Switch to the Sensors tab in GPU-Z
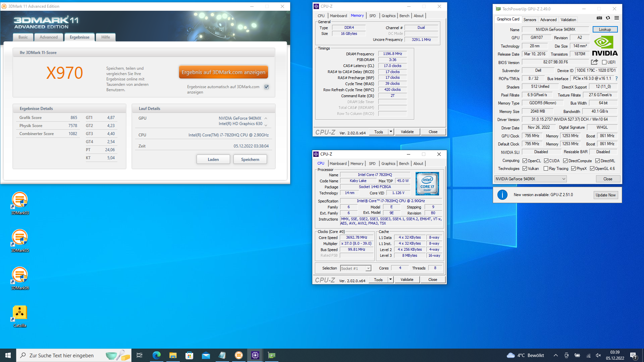The width and height of the screenshot is (644, 362). 530,20
